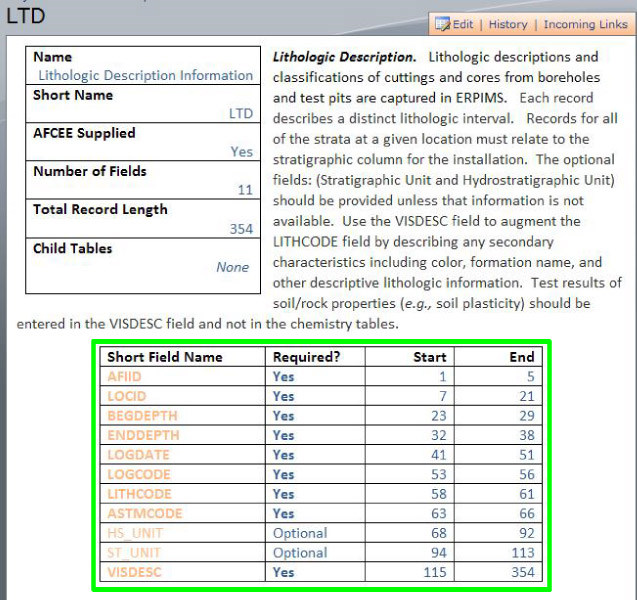Open the page History
This screenshot has width=637, height=600.
[508, 24]
